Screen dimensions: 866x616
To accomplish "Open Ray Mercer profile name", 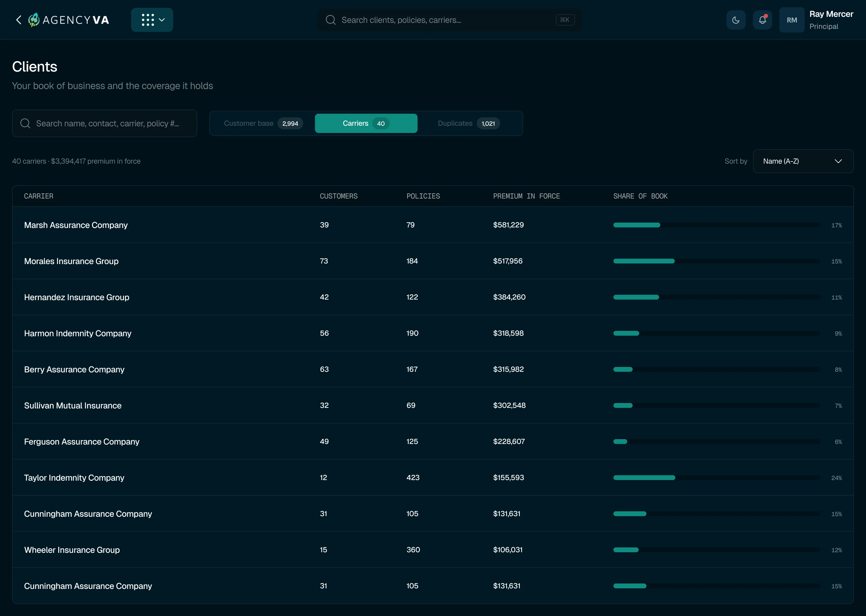I will 831,14.
